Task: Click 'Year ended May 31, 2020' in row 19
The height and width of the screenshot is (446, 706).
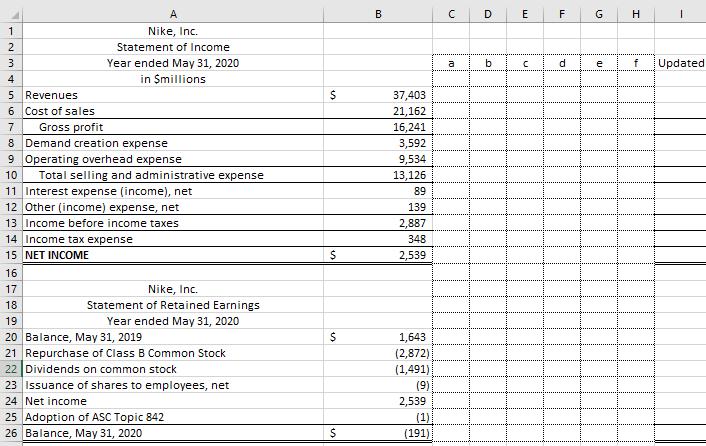Action: (173, 321)
